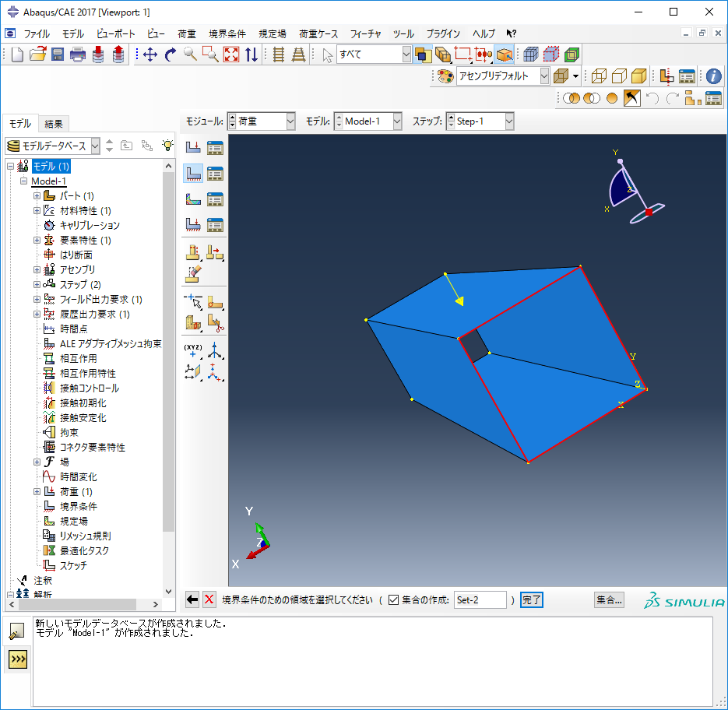
Task: Expand the 荷重 (1) tree node
Action: pos(37,492)
